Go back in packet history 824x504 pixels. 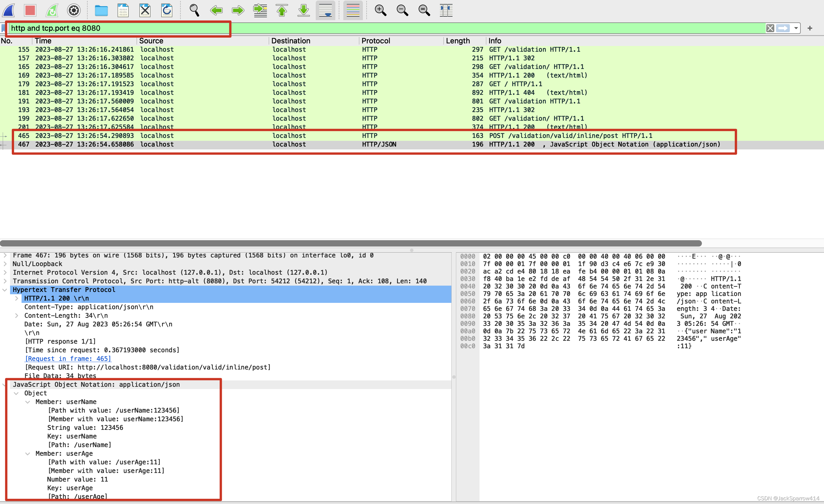(x=216, y=10)
